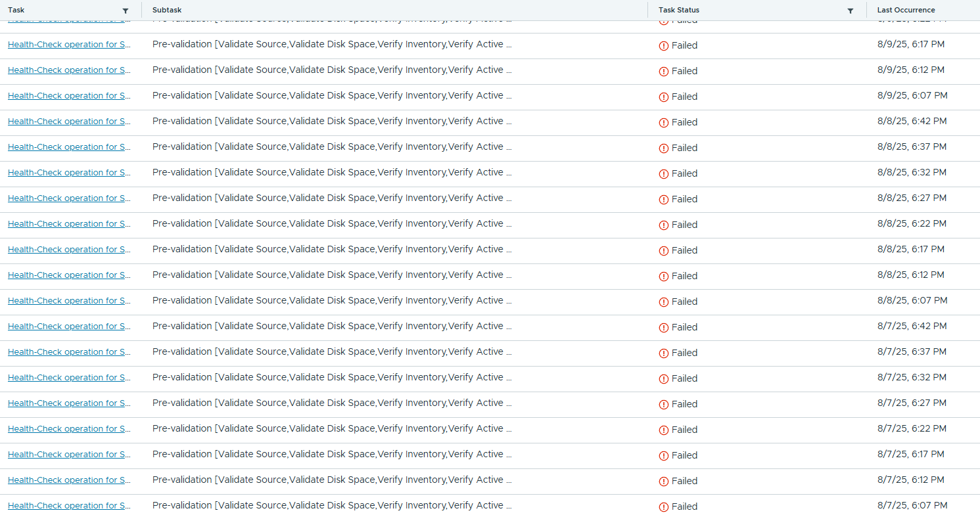Select the timestamp '8/7/25, 6:22 PM'
Viewport: 980px width, 519px height.
(x=912, y=428)
